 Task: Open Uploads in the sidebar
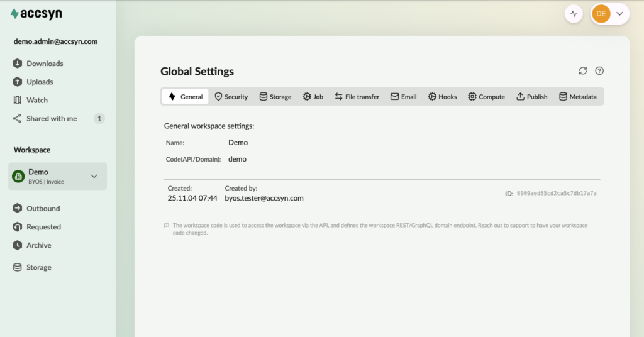(39, 82)
